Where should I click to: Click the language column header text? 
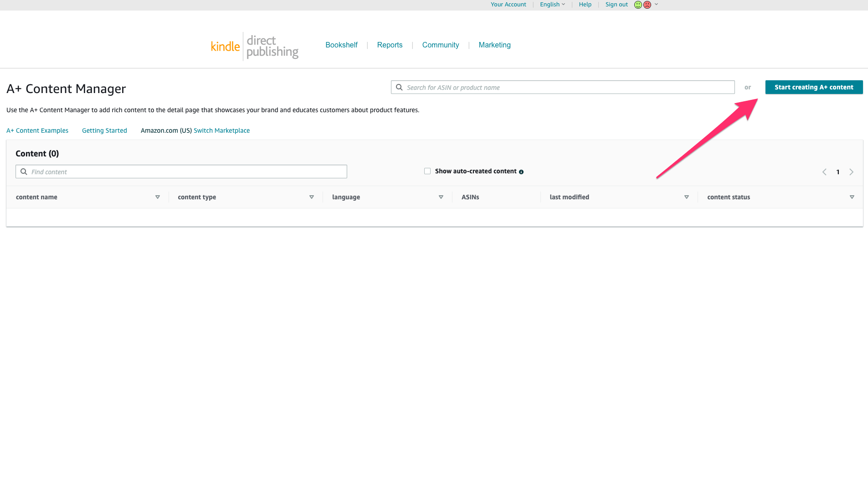tap(346, 197)
